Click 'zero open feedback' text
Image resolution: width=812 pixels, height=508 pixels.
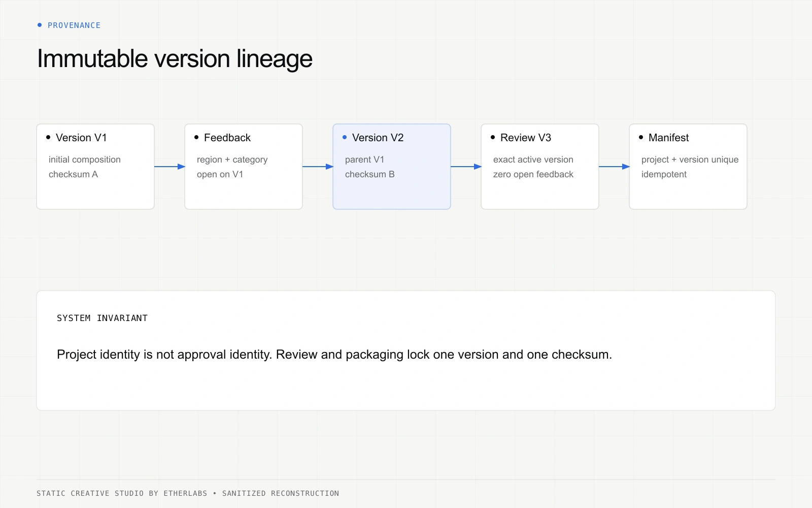coord(533,174)
